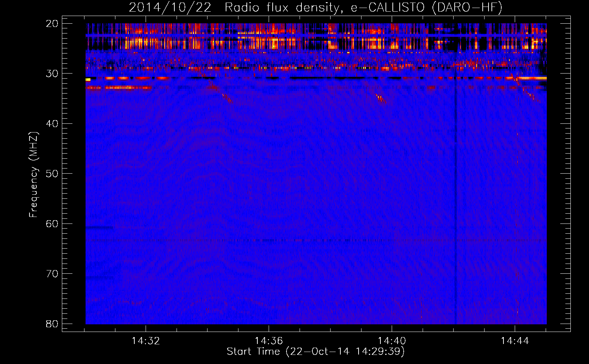Viewport: 589px width, 364px height.
Task: Click the 14:44 time tick label
Action: pyautogui.click(x=515, y=341)
